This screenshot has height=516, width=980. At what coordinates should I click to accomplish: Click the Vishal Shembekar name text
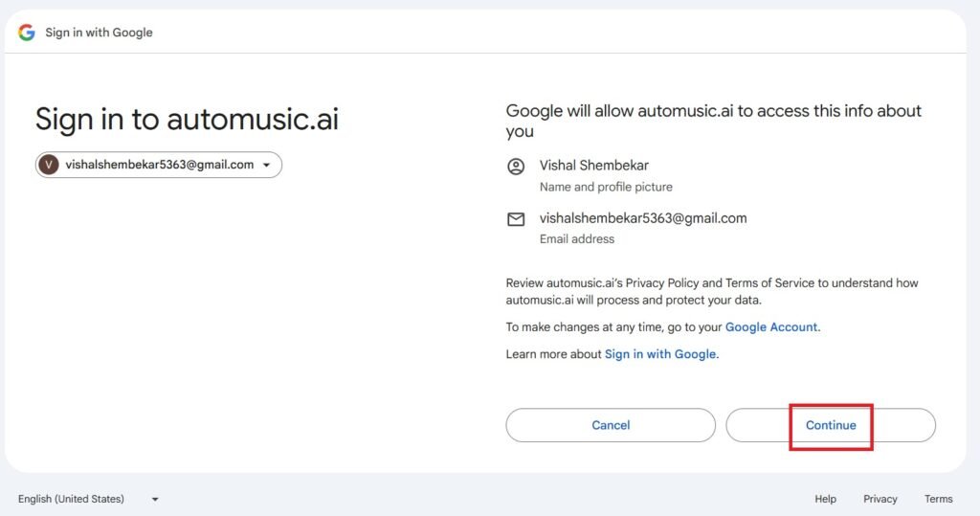tap(593, 166)
